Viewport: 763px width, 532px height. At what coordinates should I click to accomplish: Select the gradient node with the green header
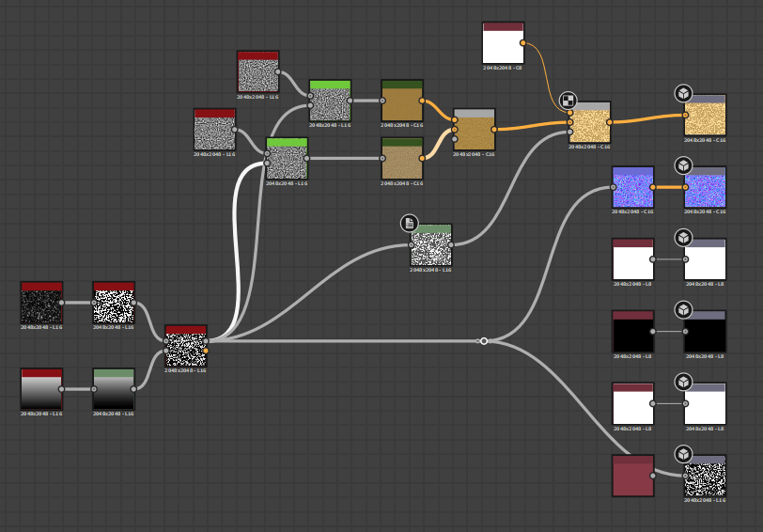114,389
